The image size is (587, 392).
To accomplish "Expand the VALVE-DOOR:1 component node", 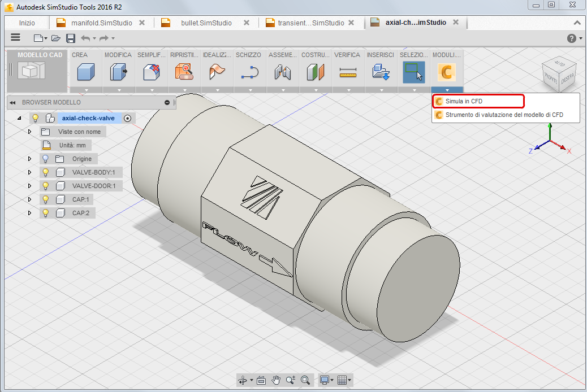I will 30,186.
